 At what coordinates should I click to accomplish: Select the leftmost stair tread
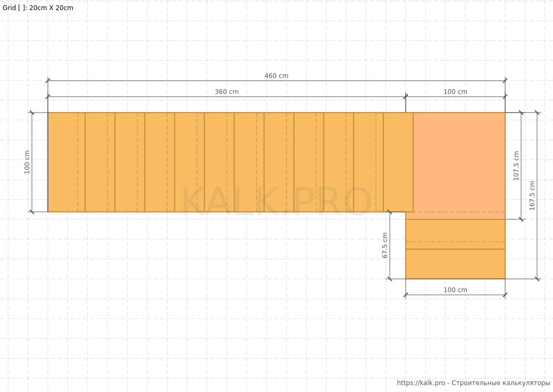[x=66, y=162]
